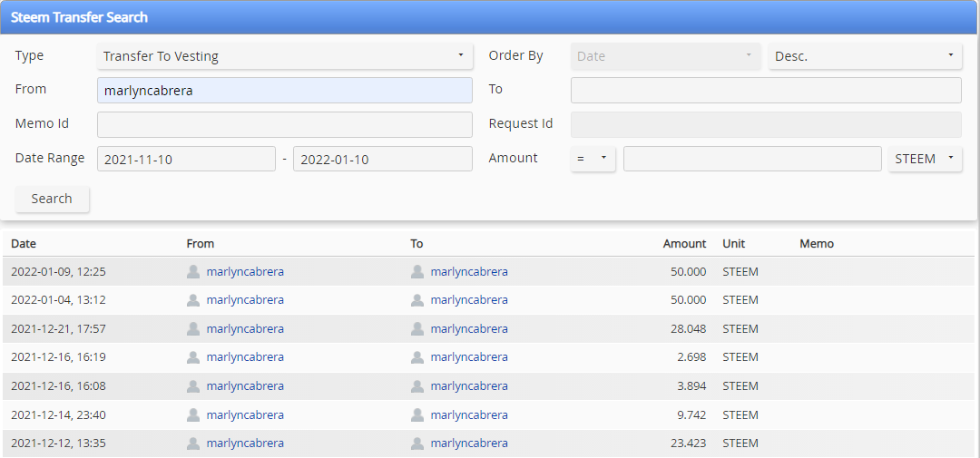The width and height of the screenshot is (980, 458).
Task: Open From marlyncabrera link in 2021-12-21 row
Action: [245, 328]
